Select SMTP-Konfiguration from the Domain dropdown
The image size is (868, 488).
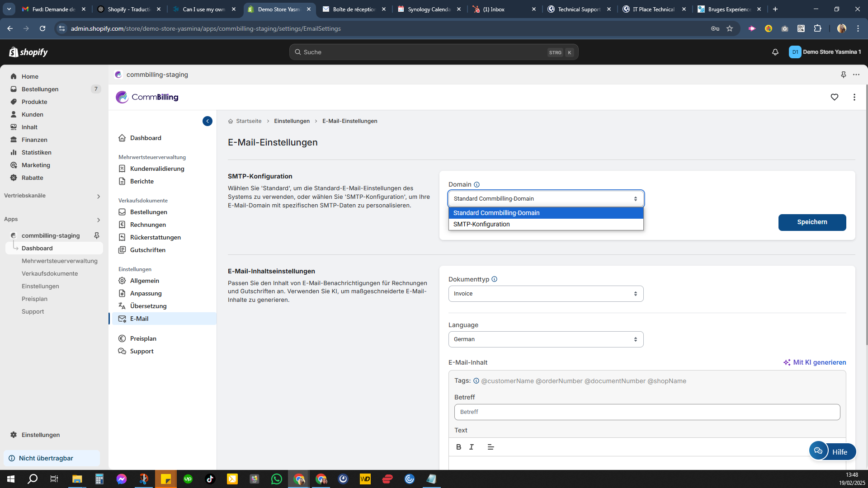pos(481,224)
